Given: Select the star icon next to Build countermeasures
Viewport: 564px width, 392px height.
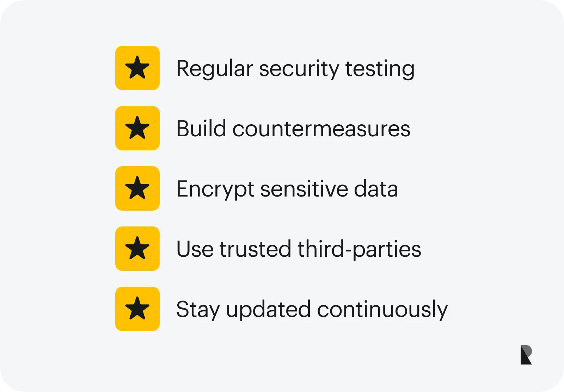Looking at the screenshot, I should tap(137, 128).
